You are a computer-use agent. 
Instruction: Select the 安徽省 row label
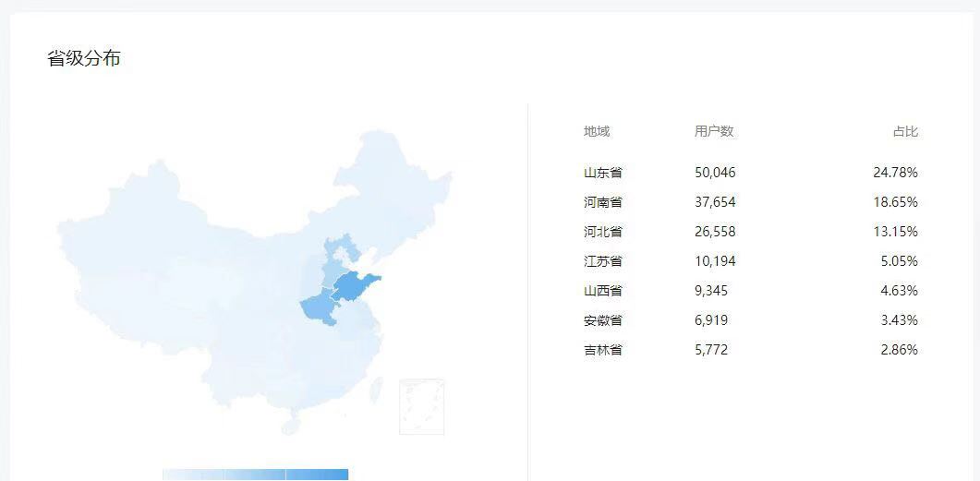coord(603,320)
